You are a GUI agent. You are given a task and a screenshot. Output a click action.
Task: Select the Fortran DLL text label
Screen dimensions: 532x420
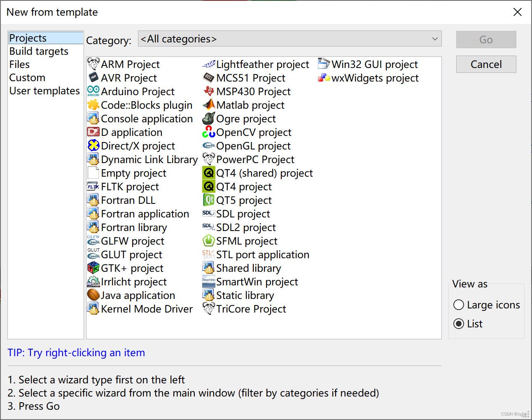[128, 200]
